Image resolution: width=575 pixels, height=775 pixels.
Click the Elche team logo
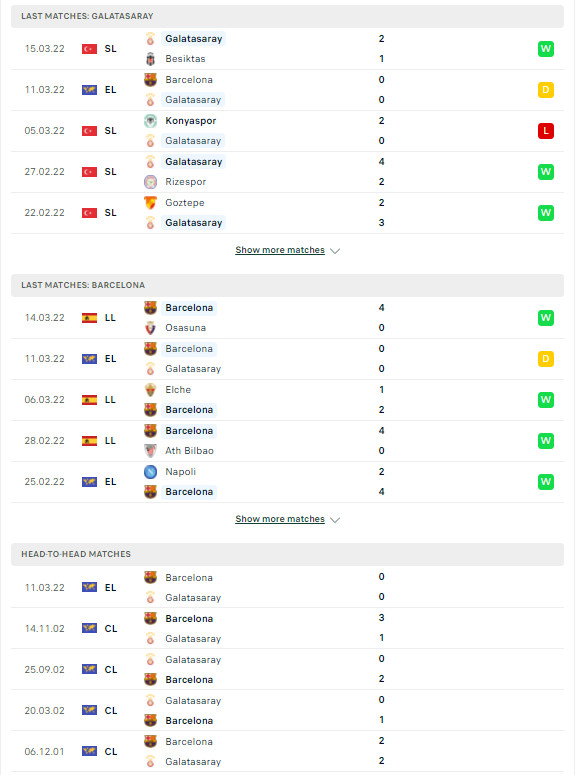tap(150, 390)
